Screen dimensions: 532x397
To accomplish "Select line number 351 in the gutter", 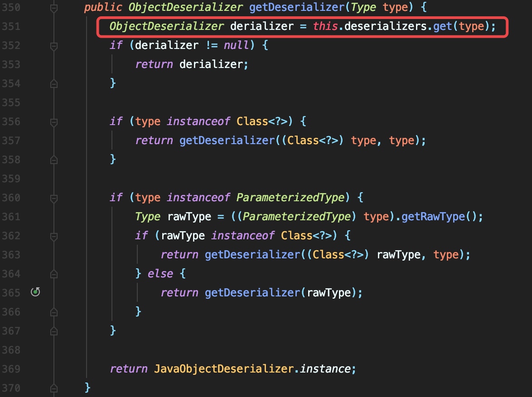I will click(11, 26).
